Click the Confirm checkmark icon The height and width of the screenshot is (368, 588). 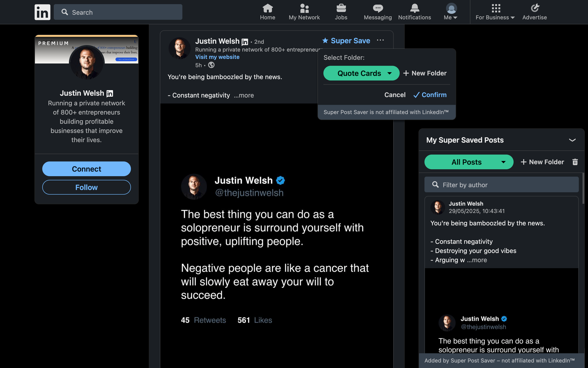pyautogui.click(x=416, y=95)
